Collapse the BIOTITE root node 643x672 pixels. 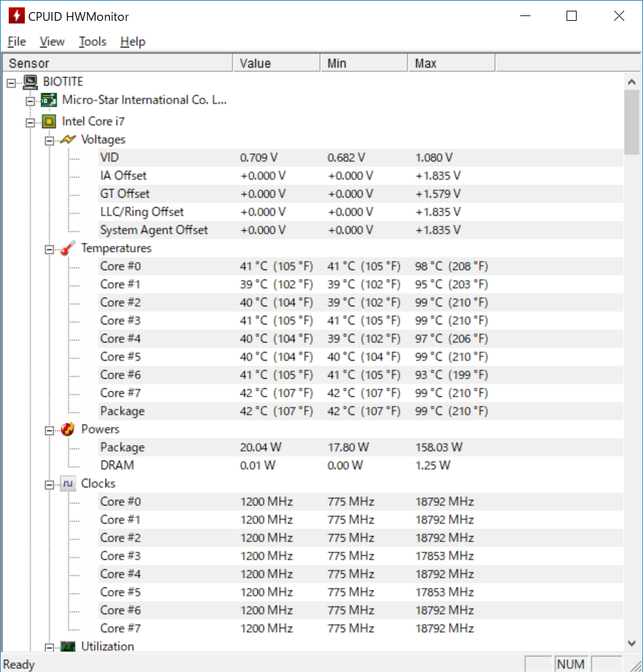[11, 82]
